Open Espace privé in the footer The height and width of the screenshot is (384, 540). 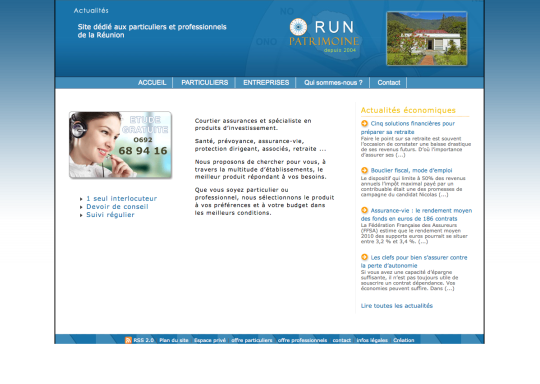(x=210, y=340)
